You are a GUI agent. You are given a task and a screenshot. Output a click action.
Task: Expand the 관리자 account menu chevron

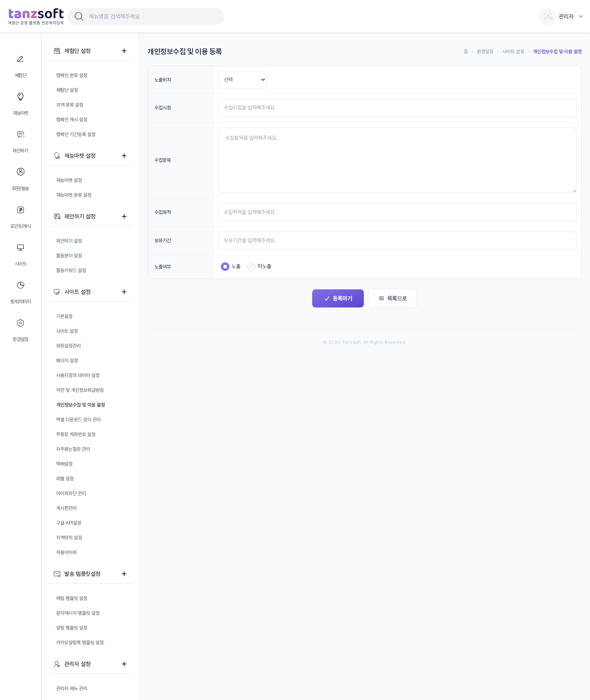pos(581,16)
